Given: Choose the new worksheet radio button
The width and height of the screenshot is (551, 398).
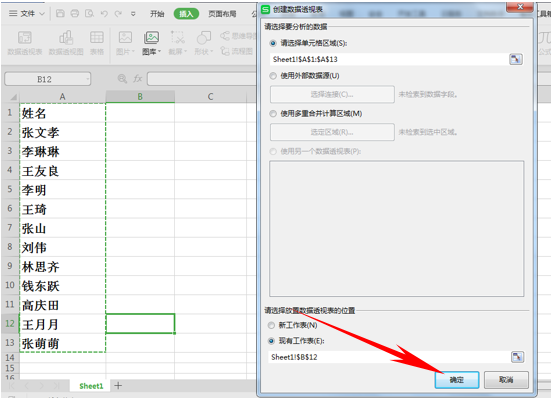Looking at the screenshot, I should [x=271, y=325].
